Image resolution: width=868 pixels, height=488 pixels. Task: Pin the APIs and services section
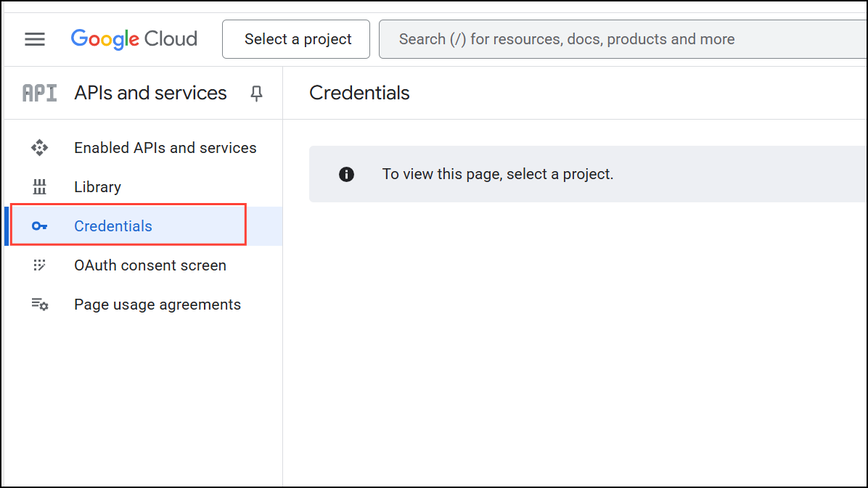tap(255, 93)
